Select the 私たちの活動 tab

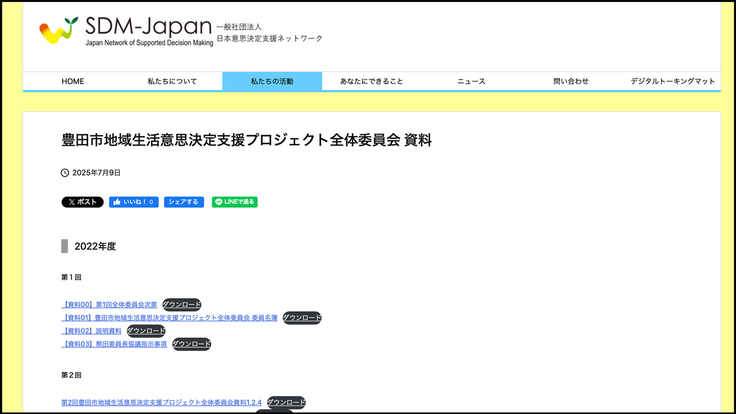272,81
